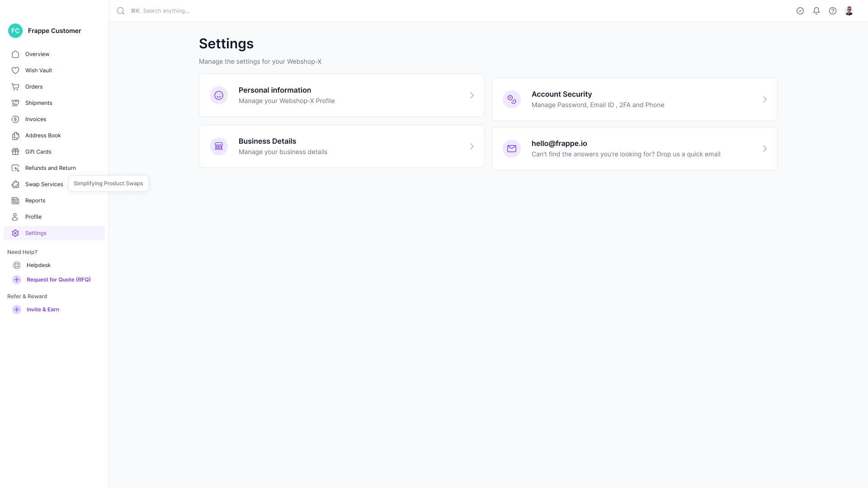Select the Swap Services puzzle icon

point(15,184)
